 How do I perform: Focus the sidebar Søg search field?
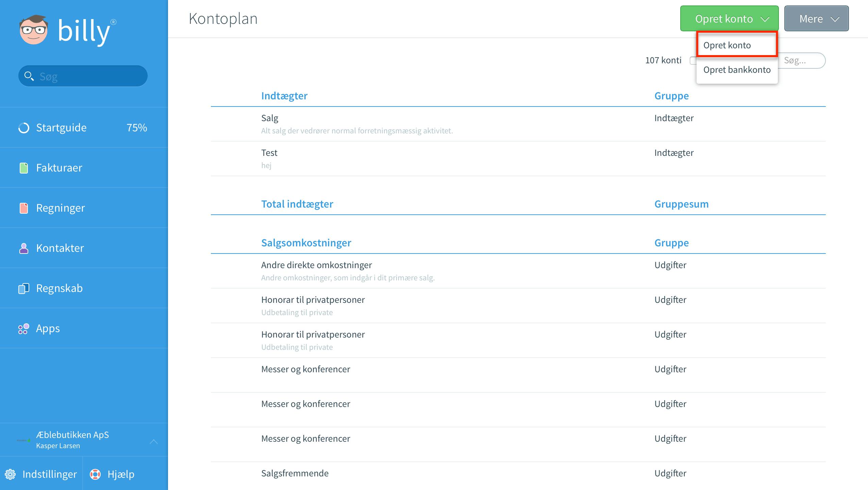click(x=83, y=76)
